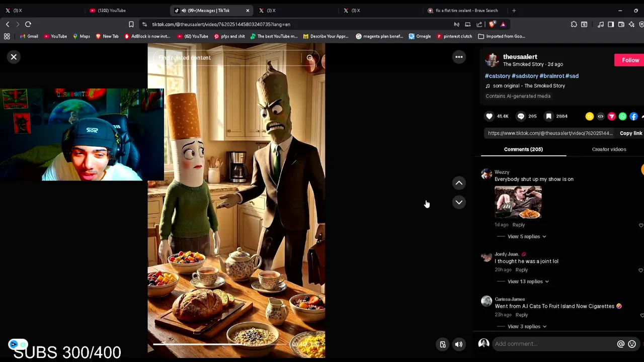Screen dimensions: 644x362
Task: Open the video's more options menu
Action: pos(459,57)
